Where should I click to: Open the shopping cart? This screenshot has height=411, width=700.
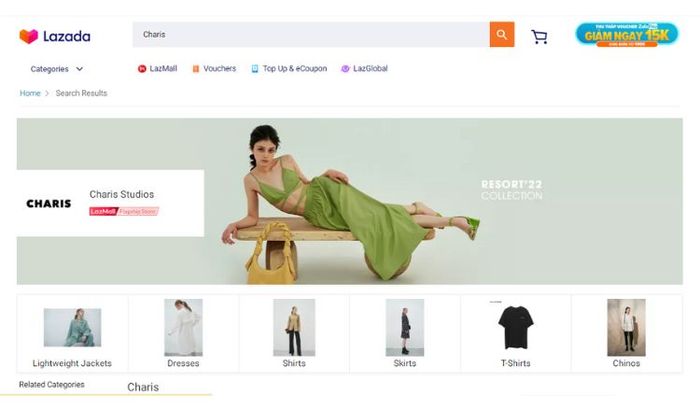539,37
